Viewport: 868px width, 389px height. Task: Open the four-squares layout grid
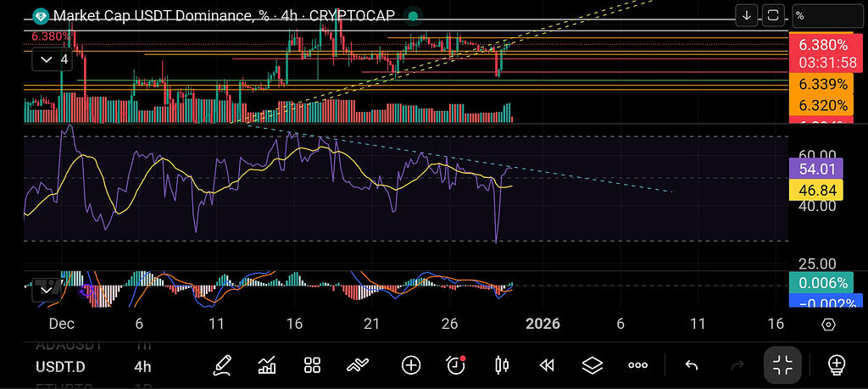click(312, 365)
